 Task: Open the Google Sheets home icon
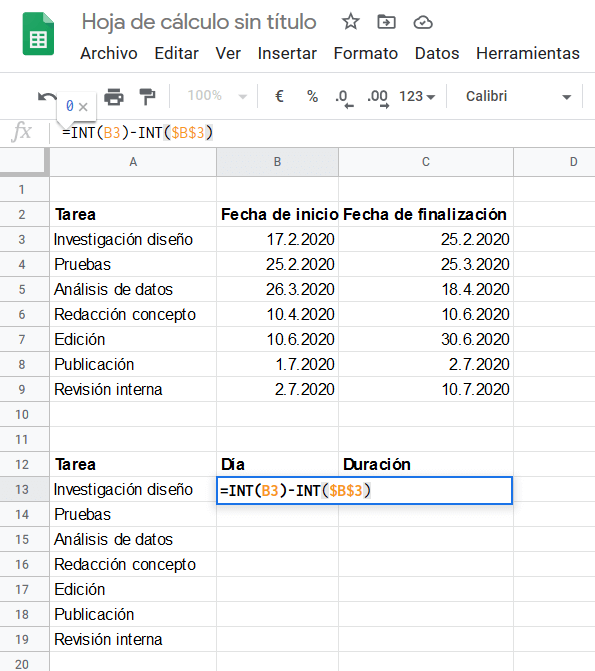pyautogui.click(x=38, y=34)
